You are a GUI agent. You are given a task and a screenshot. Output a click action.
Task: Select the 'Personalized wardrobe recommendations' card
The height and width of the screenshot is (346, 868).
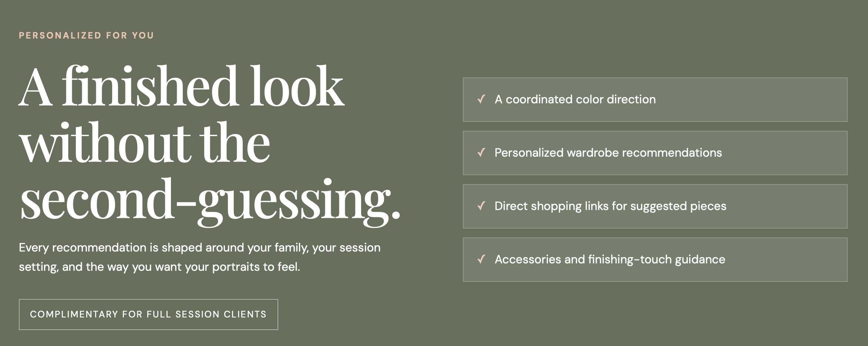pos(655,153)
